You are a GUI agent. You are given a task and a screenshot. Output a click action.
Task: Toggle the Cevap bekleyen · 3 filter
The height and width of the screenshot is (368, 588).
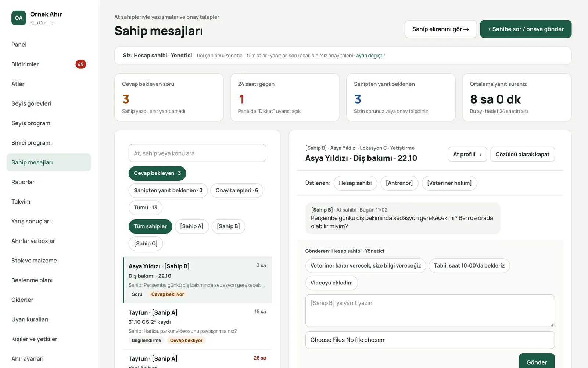157,173
